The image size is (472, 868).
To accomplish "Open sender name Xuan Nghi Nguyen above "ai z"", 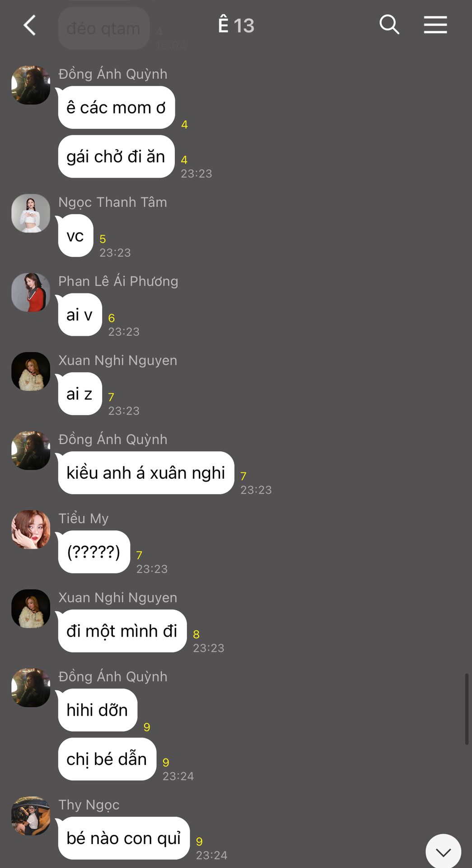I will tap(118, 360).
